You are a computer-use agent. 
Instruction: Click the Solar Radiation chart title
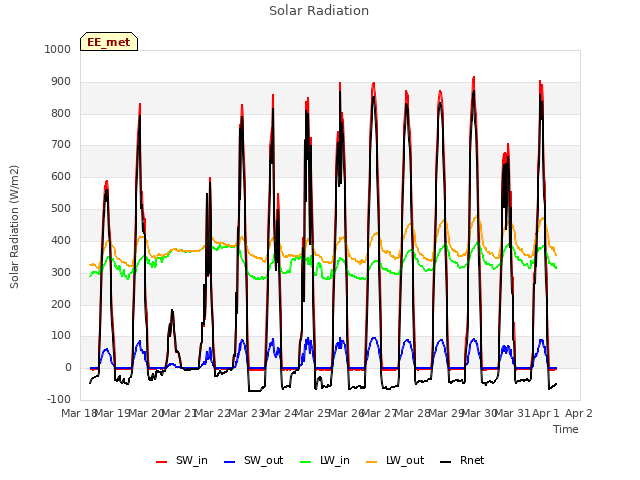[319, 11]
